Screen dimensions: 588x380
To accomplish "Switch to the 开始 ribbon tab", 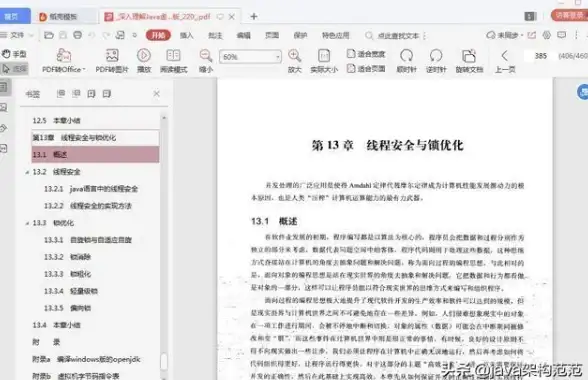I will click(x=158, y=35).
